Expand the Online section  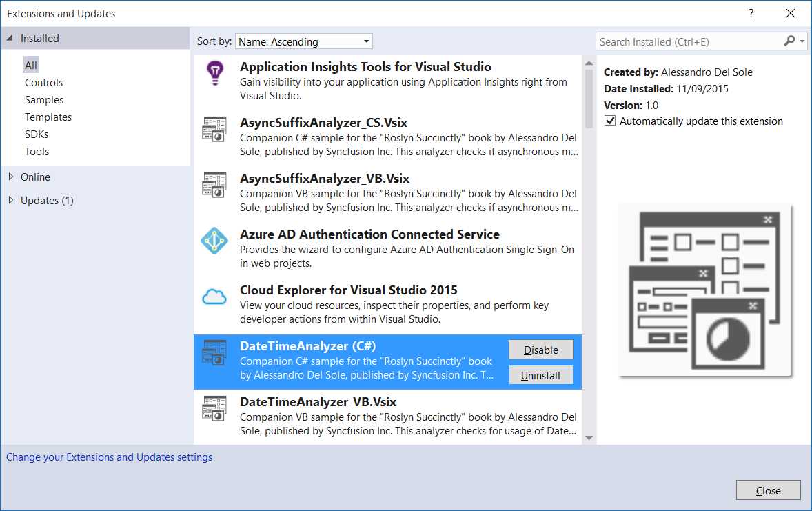(x=36, y=177)
